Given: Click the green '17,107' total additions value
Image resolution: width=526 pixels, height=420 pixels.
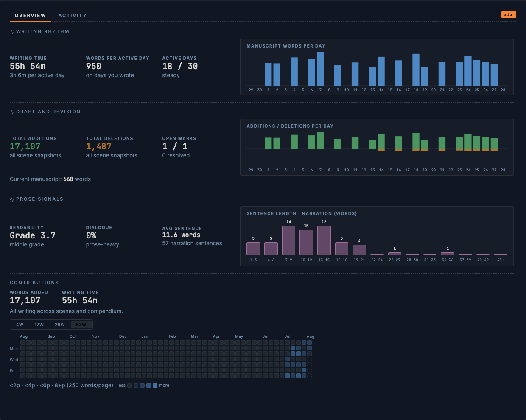Looking at the screenshot, I should tap(25, 146).
